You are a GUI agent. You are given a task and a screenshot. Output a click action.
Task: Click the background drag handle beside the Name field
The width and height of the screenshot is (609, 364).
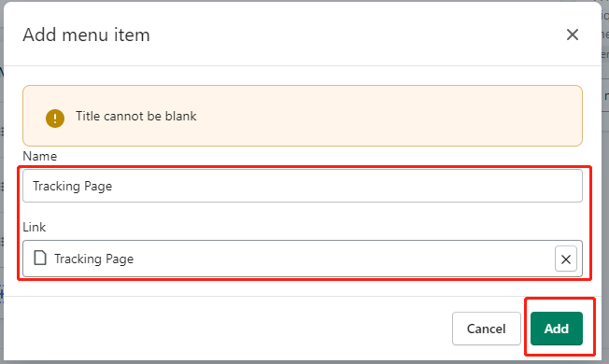tap(2, 187)
